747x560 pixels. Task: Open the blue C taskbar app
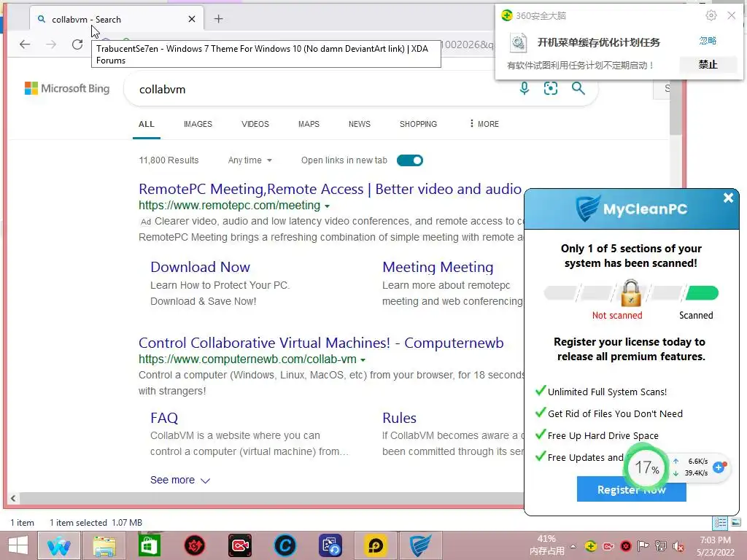[x=285, y=545]
